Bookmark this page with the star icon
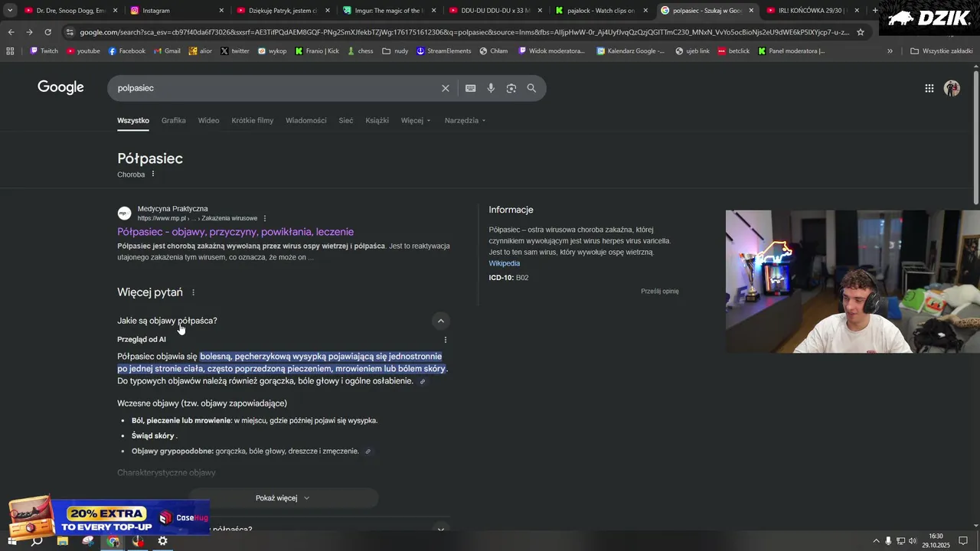Image resolution: width=980 pixels, height=551 pixels. pyautogui.click(x=860, y=32)
